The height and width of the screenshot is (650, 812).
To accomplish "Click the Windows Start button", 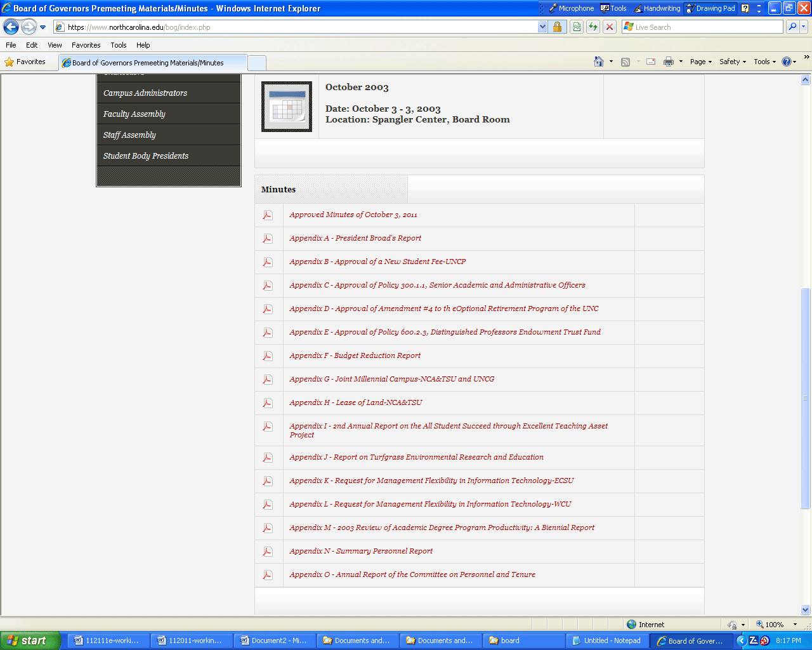I will [30, 640].
